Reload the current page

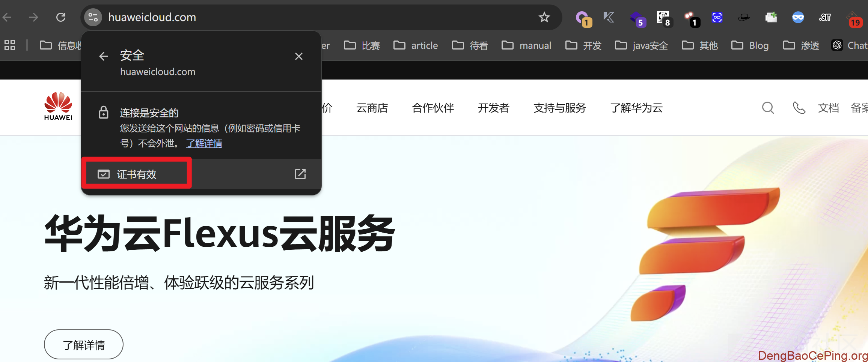pos(61,17)
